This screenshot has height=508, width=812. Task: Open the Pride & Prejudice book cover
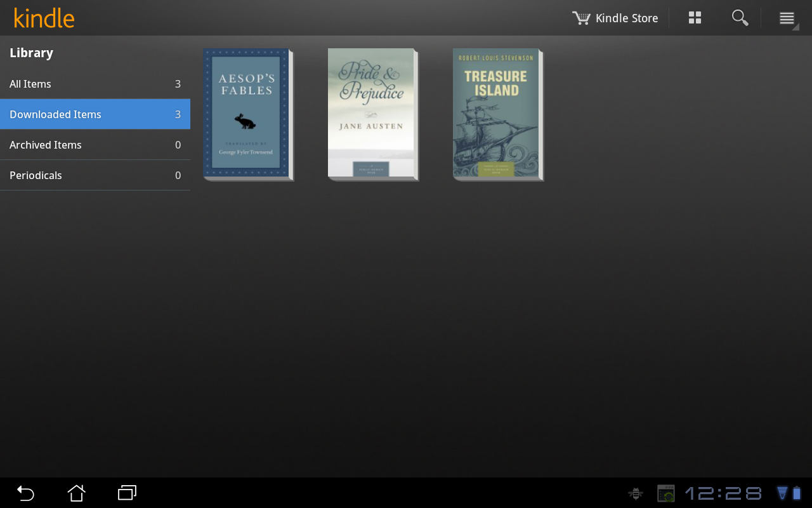[x=373, y=114]
